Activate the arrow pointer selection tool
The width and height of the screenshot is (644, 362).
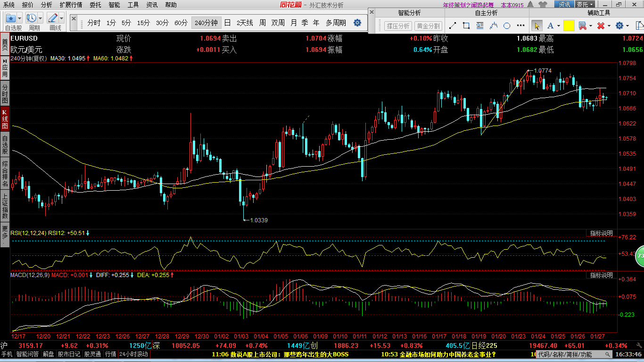point(537,26)
